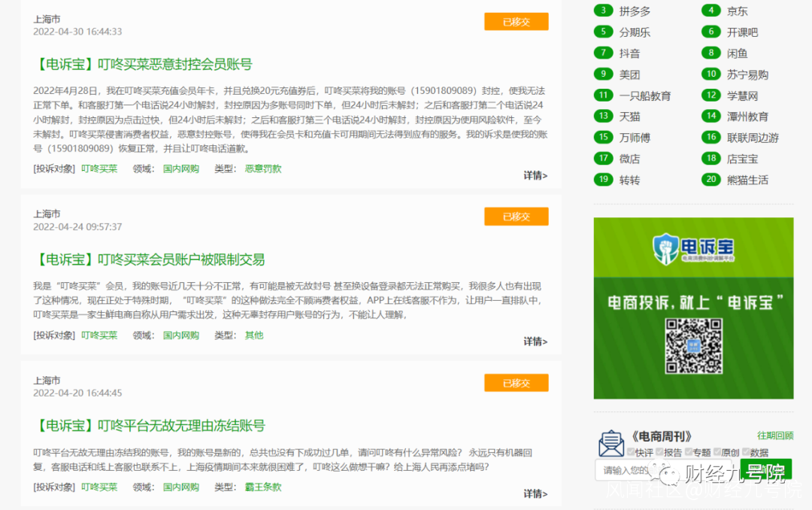Click 叮咚买菜 in the 霸王条款 complaint row

tap(99, 487)
